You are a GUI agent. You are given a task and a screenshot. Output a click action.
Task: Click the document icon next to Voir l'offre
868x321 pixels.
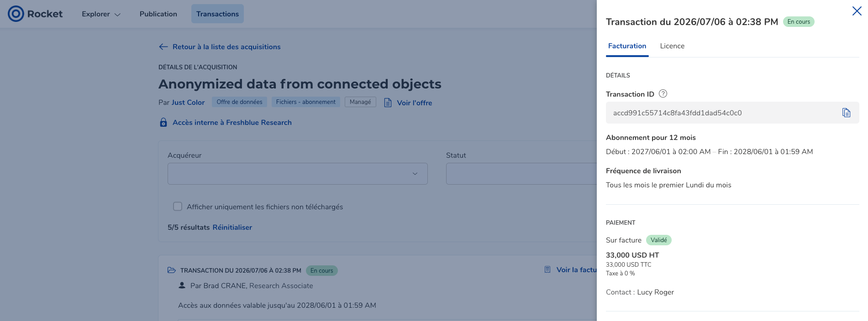(388, 103)
